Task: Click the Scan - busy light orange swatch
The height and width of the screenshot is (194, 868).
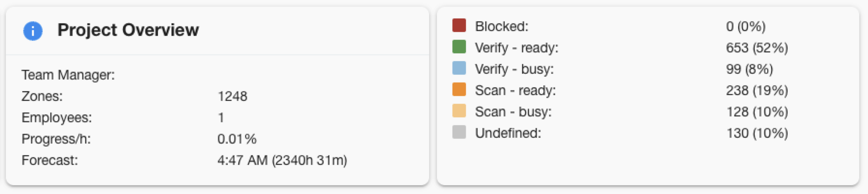Action: point(459,111)
